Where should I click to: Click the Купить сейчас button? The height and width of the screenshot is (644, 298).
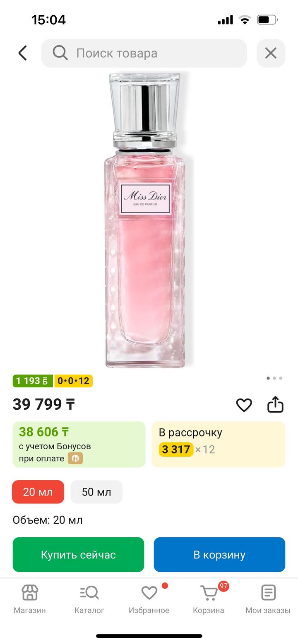click(78, 554)
